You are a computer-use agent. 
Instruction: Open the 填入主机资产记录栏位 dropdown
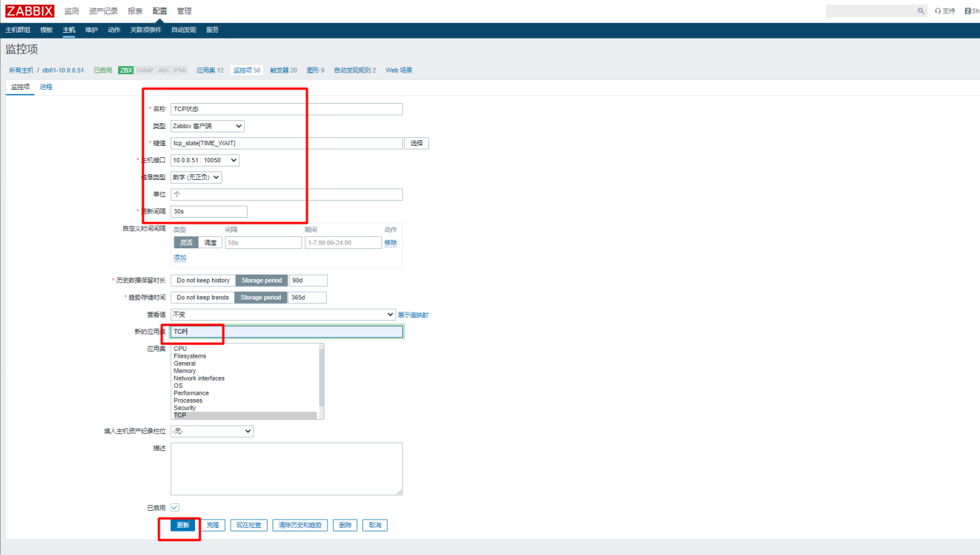212,431
